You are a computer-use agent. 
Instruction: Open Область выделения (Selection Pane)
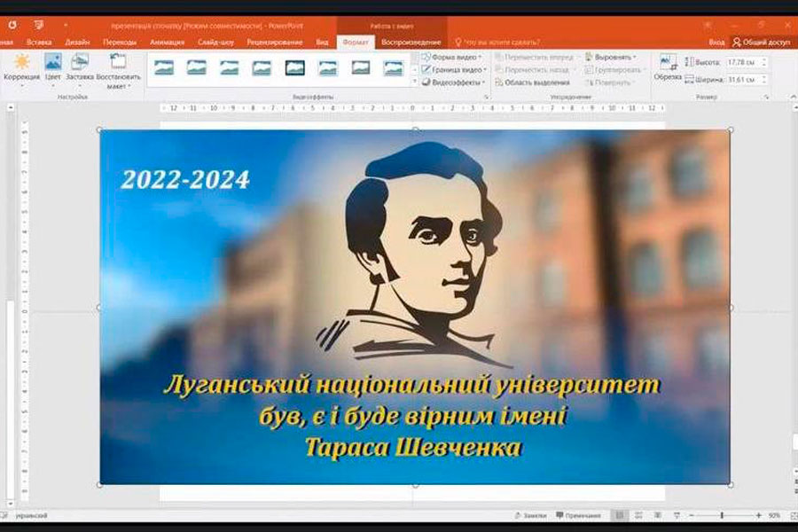[532, 82]
